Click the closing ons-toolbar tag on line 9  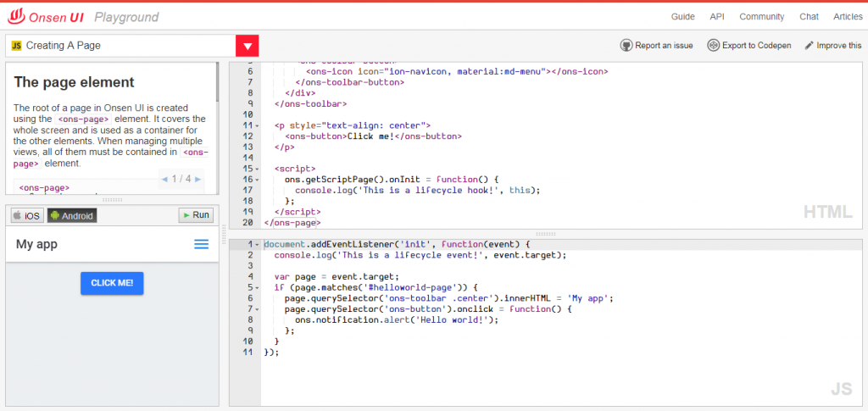tap(310, 103)
